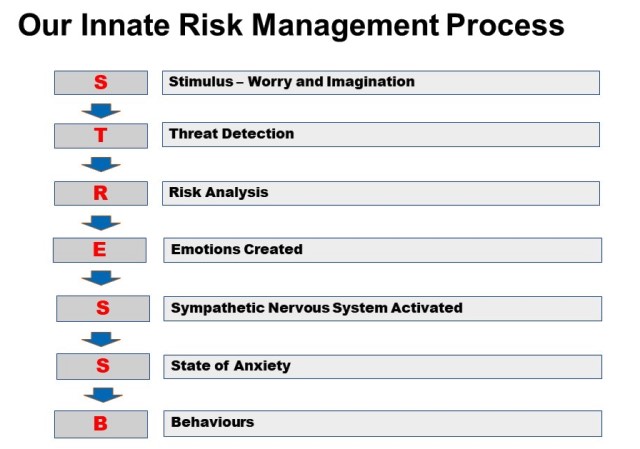Image resolution: width=640 pixels, height=449 pixels.
Task: Select the Sympathetic Nervous System Activated bar
Action: coord(382,309)
